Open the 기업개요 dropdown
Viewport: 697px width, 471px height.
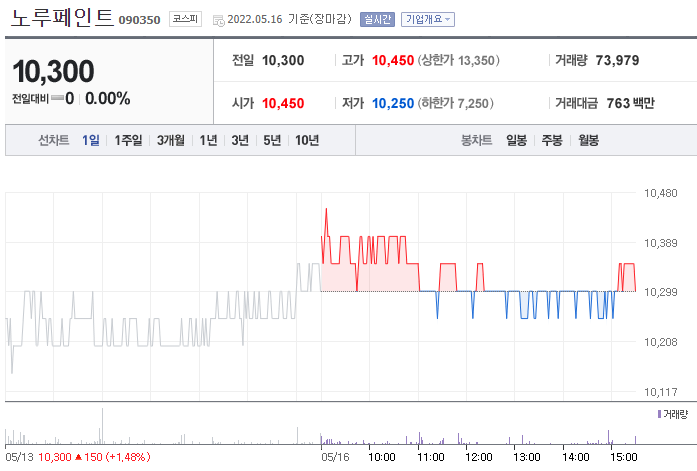[428, 19]
